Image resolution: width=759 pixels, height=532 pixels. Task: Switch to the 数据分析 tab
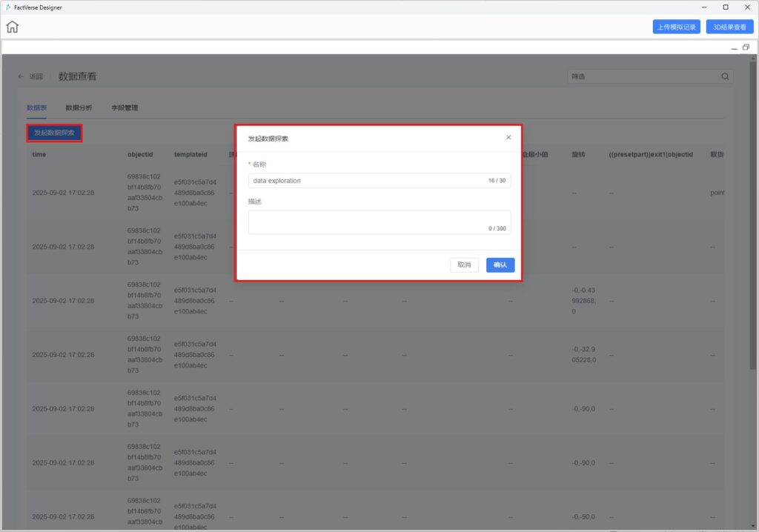pyautogui.click(x=79, y=108)
